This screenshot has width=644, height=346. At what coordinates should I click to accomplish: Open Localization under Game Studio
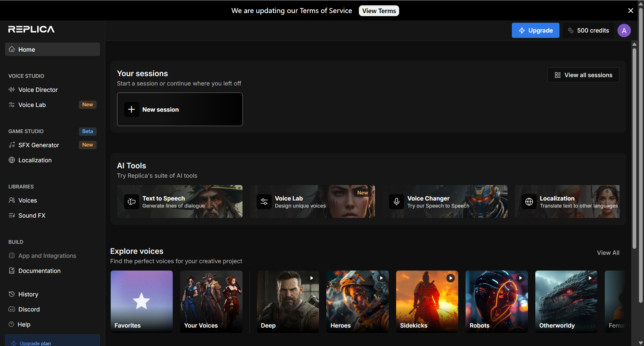click(x=52, y=160)
